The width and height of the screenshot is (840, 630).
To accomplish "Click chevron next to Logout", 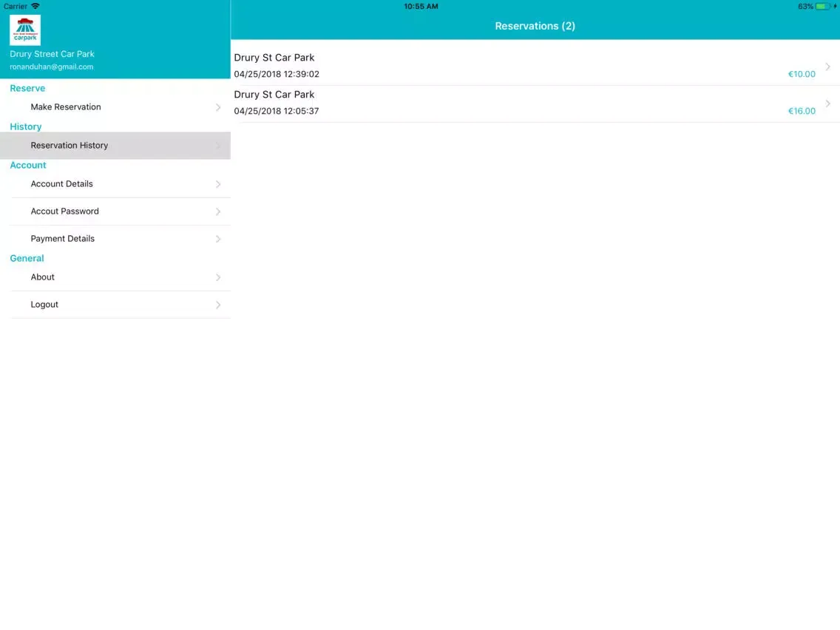I will pos(218,305).
